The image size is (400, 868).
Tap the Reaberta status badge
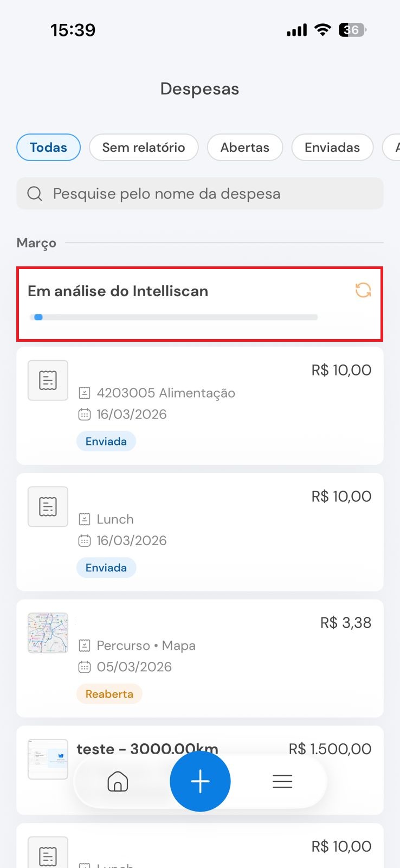109,694
